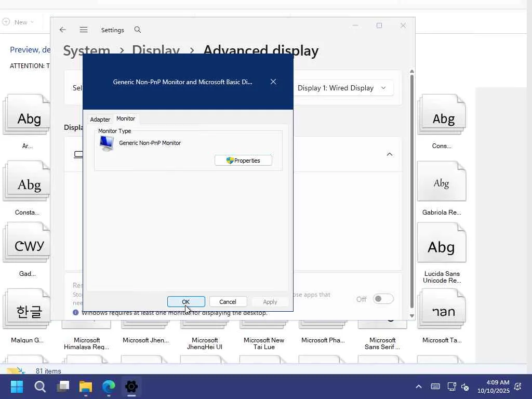
Task: Click Display in the Settings breadcrumb
Action: point(156,50)
